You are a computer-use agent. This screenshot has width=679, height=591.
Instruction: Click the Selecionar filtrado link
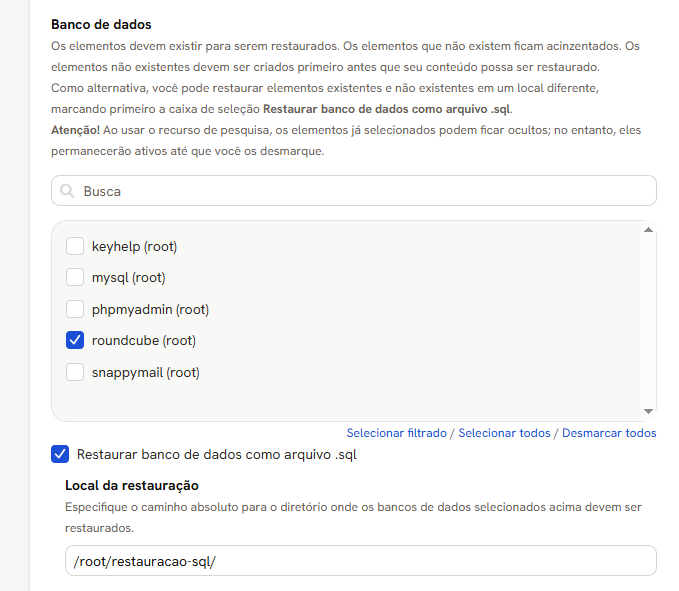[x=396, y=433]
